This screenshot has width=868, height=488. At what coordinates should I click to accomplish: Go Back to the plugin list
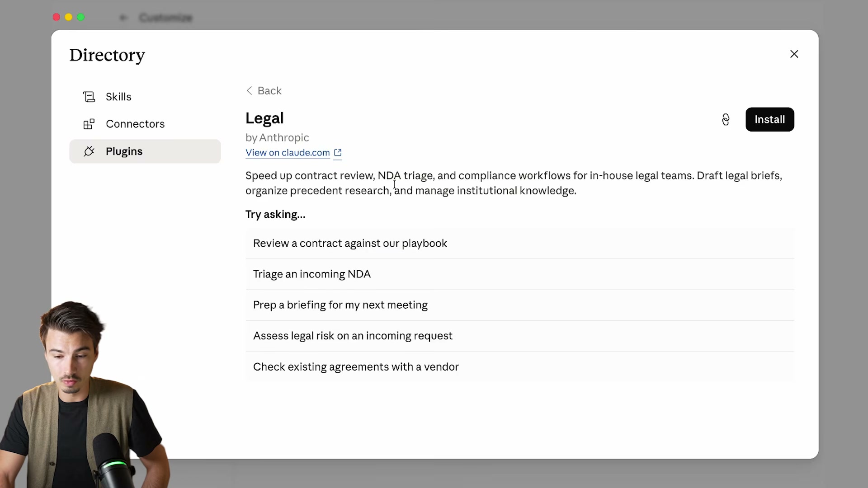pyautogui.click(x=264, y=91)
